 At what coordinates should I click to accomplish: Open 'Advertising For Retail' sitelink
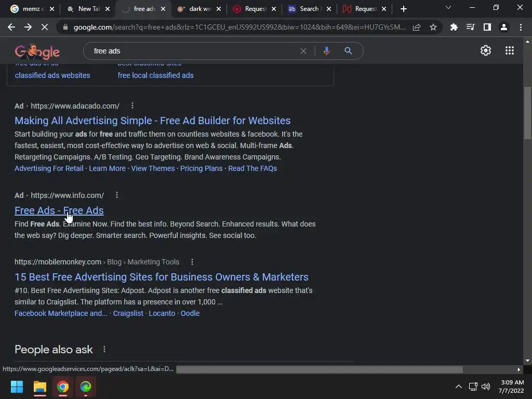(49, 168)
